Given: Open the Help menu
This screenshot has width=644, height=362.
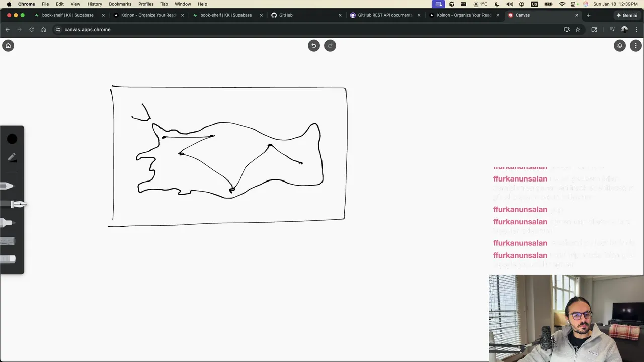Looking at the screenshot, I should pos(202,4).
